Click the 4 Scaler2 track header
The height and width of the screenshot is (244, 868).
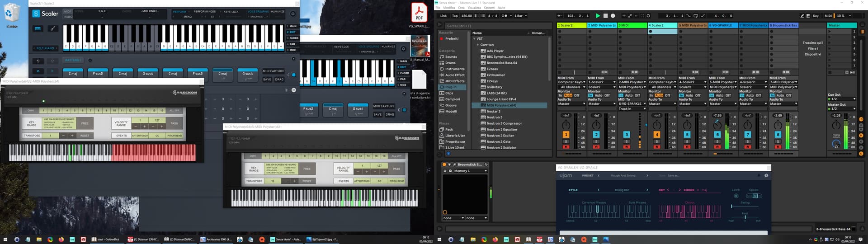point(662,25)
